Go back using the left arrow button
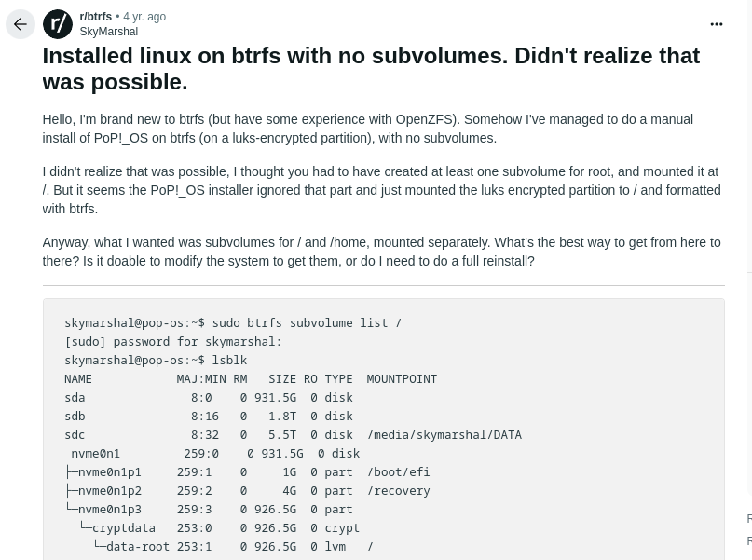Image resolution: width=752 pixels, height=560 pixels. (x=21, y=24)
